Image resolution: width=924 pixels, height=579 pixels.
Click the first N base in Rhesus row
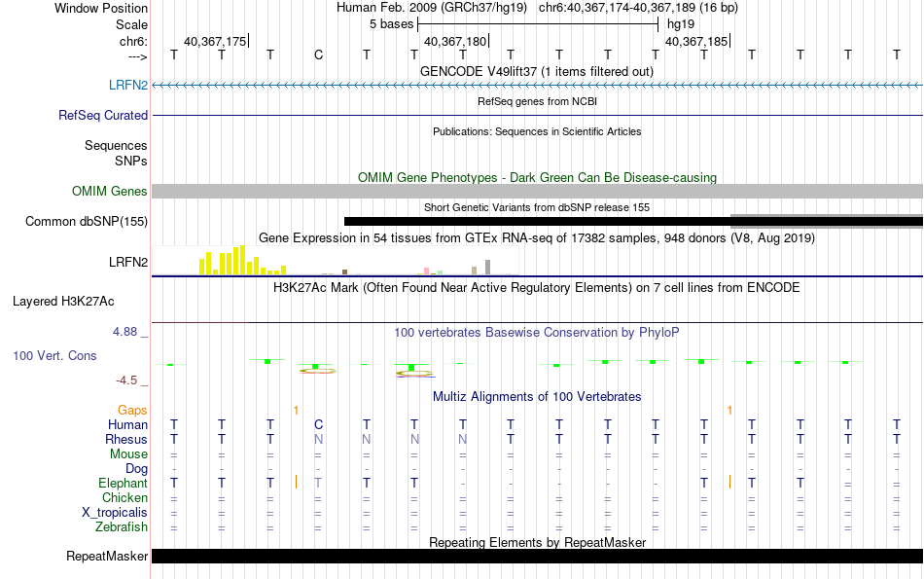318,439
